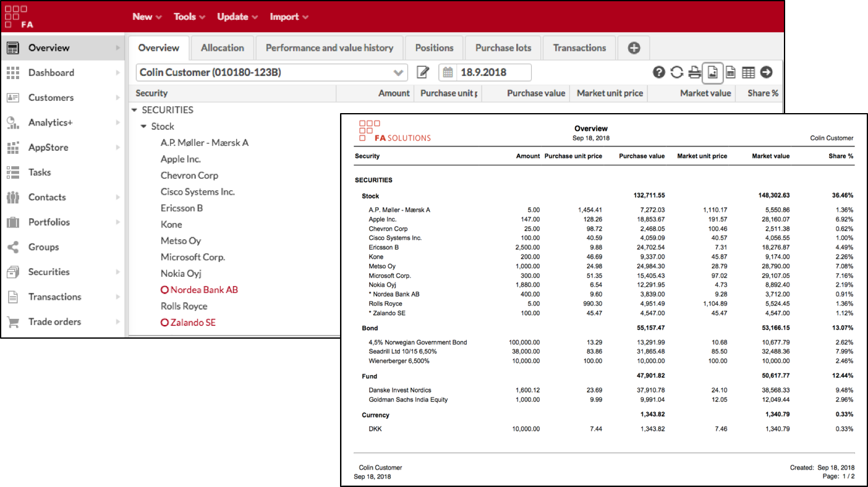Image resolution: width=868 pixels, height=487 pixels.
Task: Sort by the Share % column header
Action: [x=759, y=93]
